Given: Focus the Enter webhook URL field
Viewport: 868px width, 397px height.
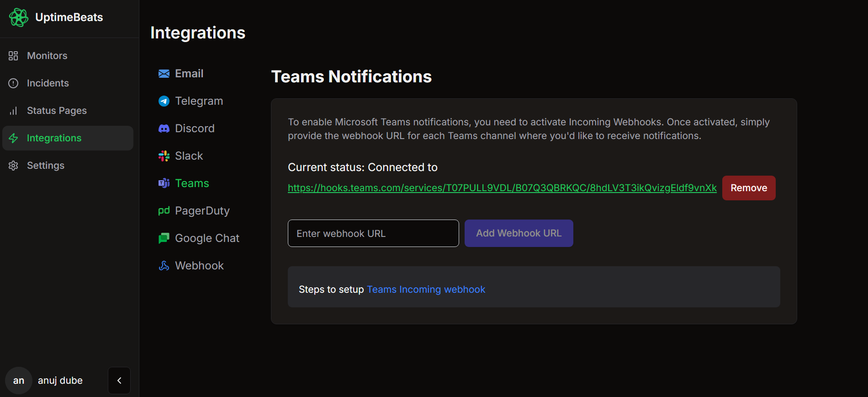Looking at the screenshot, I should (373, 233).
